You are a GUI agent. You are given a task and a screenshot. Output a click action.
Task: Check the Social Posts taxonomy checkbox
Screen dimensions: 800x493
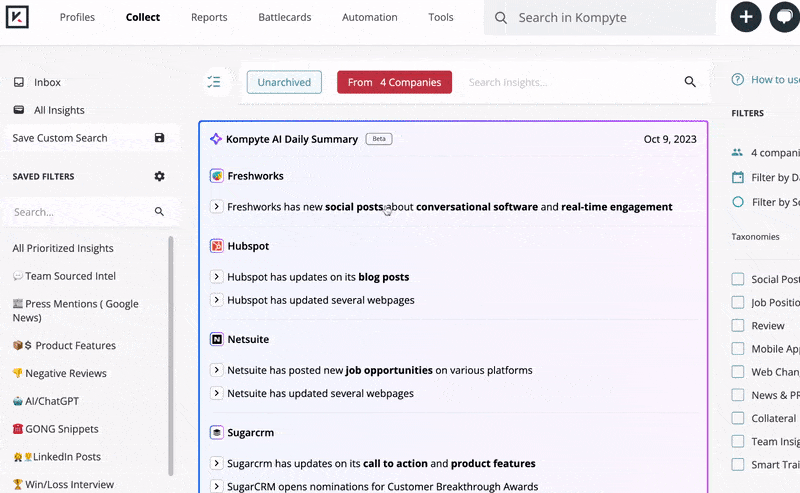tap(738, 279)
